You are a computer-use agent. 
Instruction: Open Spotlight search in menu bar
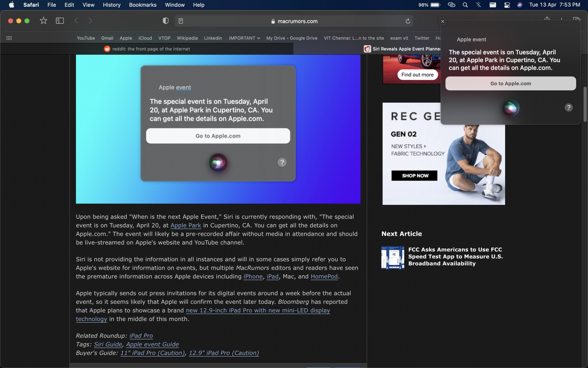click(x=465, y=5)
